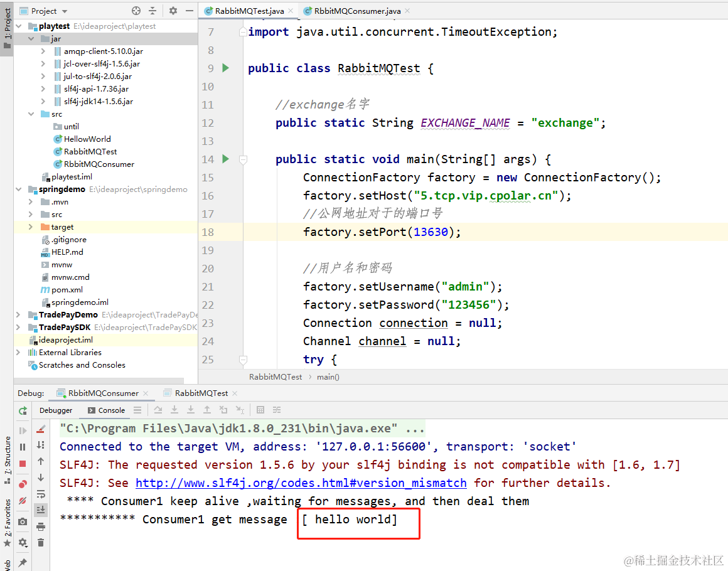This screenshot has height=571, width=728.
Task: Collapse the jar folder
Action: pyautogui.click(x=31, y=39)
